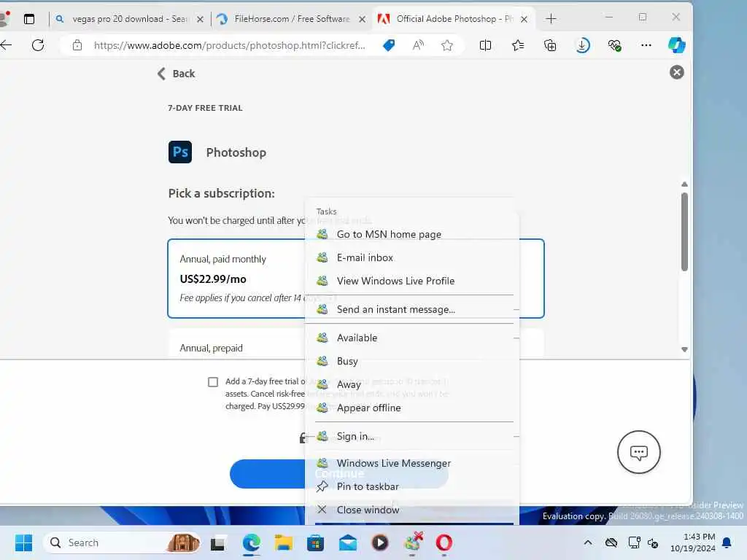Launch Windows Live Messenger entry

pos(411,463)
